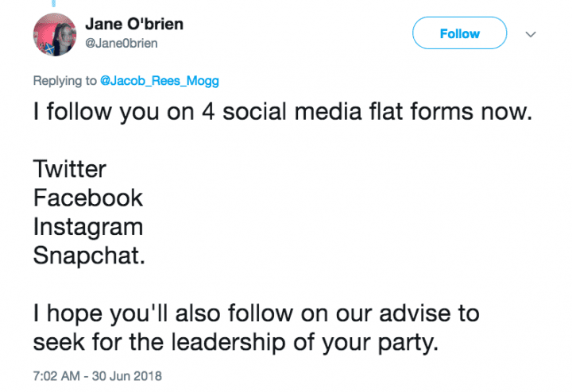Click the Follow button
This screenshot has height=392, width=572.
[459, 33]
